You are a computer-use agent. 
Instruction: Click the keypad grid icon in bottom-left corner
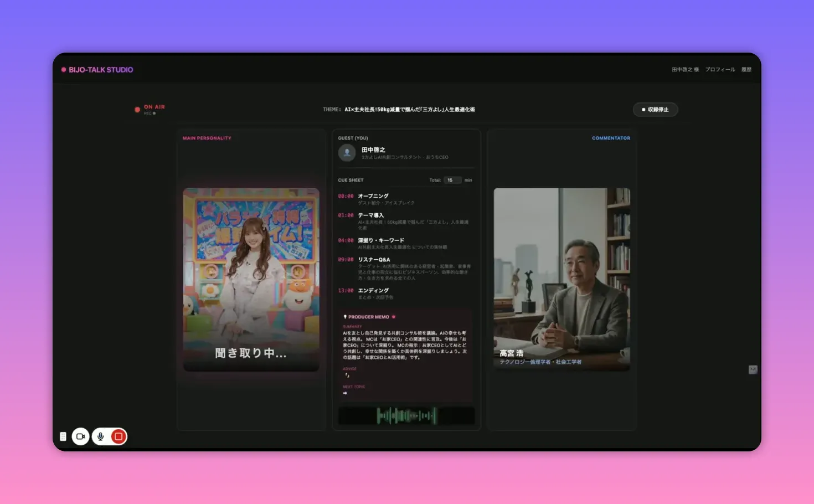[x=63, y=436]
